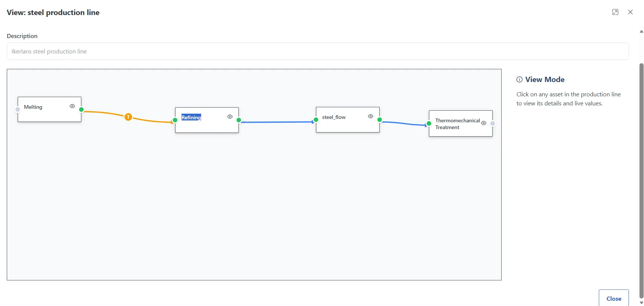Click the eye icon on steel_flow node
The width and height of the screenshot is (644, 306).
[371, 116]
